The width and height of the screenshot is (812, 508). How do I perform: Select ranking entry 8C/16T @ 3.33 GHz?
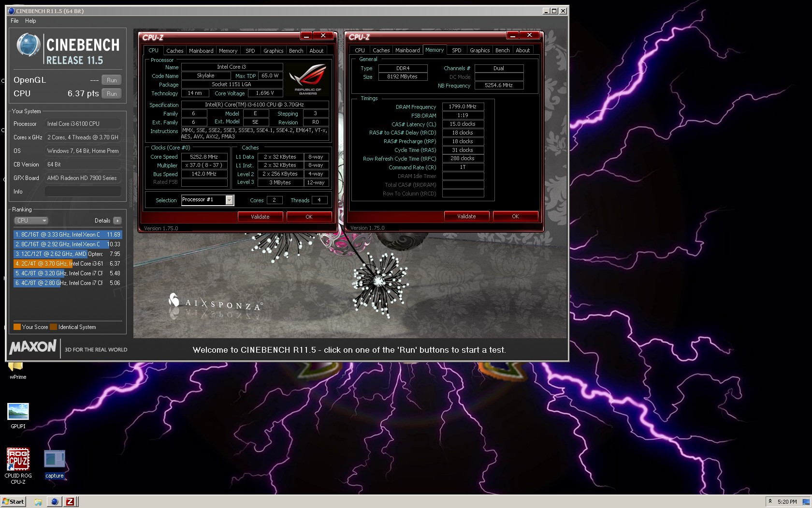coord(68,235)
